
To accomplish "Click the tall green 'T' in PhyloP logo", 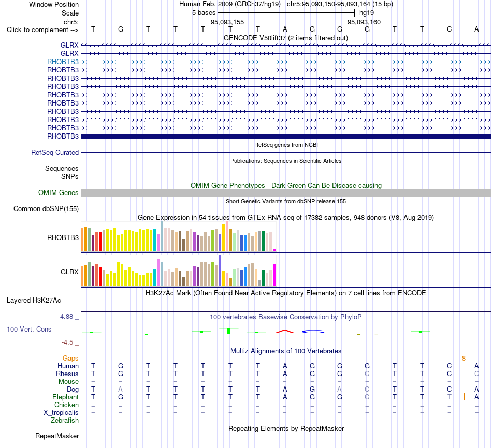I will 229,331.
